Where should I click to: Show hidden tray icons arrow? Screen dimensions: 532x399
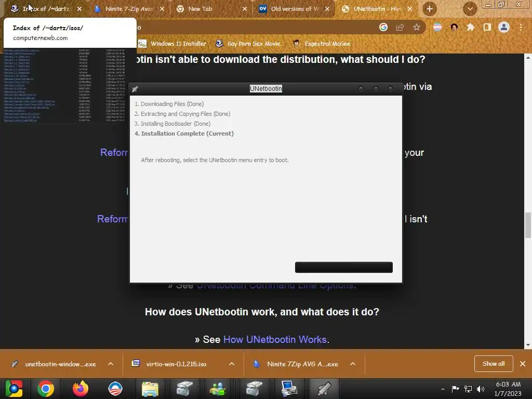(x=443, y=389)
